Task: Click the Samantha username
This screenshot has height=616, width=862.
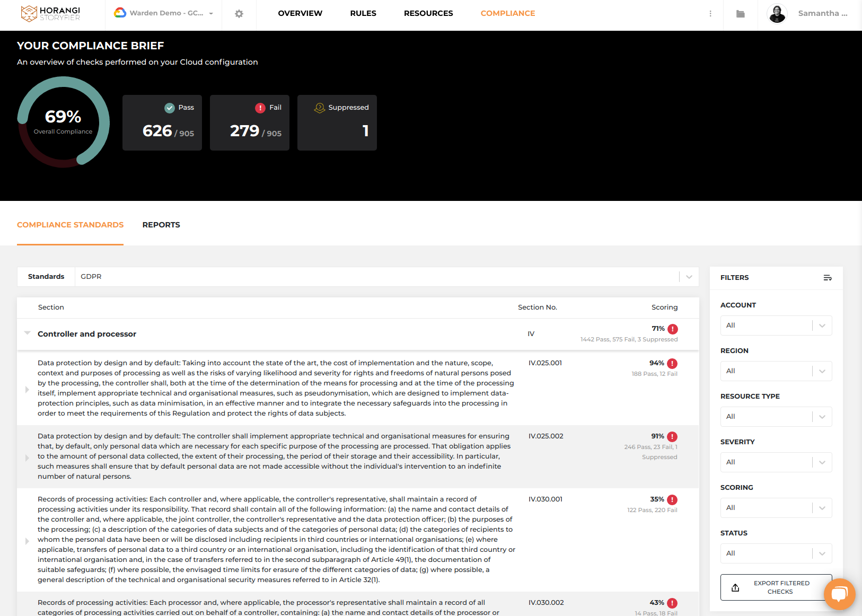Action: pos(823,13)
